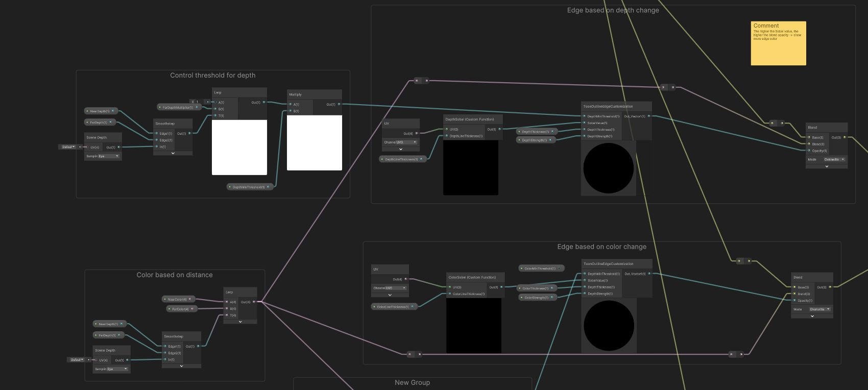Select 'New Group' group title
This screenshot has width=868, height=390.
[x=413, y=382]
